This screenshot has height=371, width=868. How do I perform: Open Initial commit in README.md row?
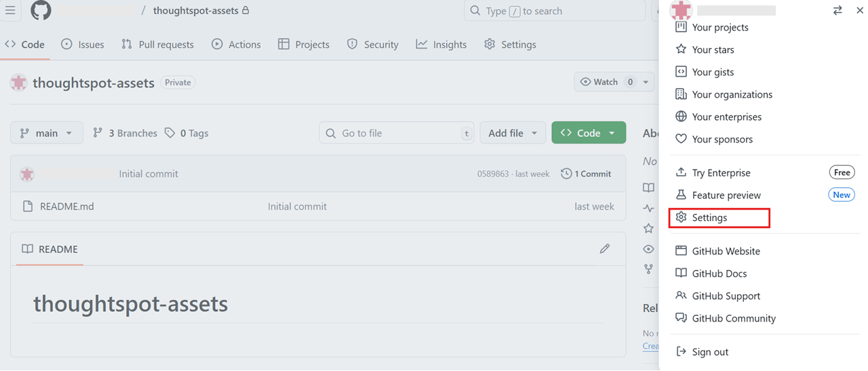coord(297,206)
